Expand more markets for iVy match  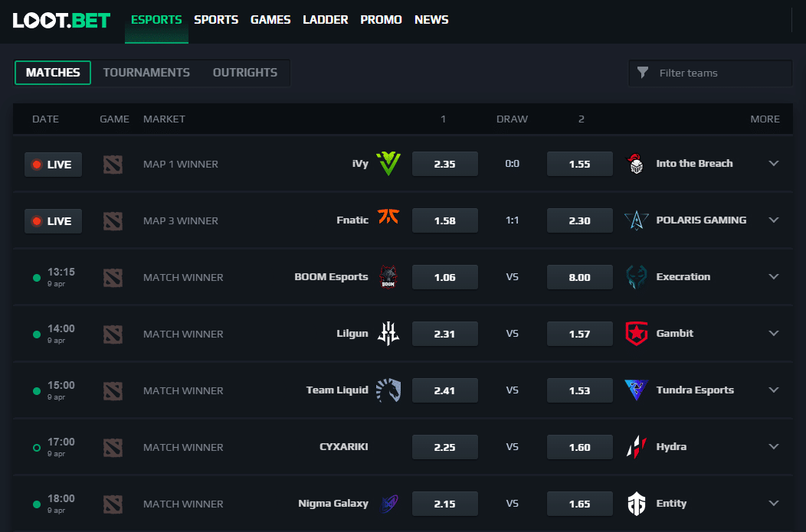pos(774,163)
